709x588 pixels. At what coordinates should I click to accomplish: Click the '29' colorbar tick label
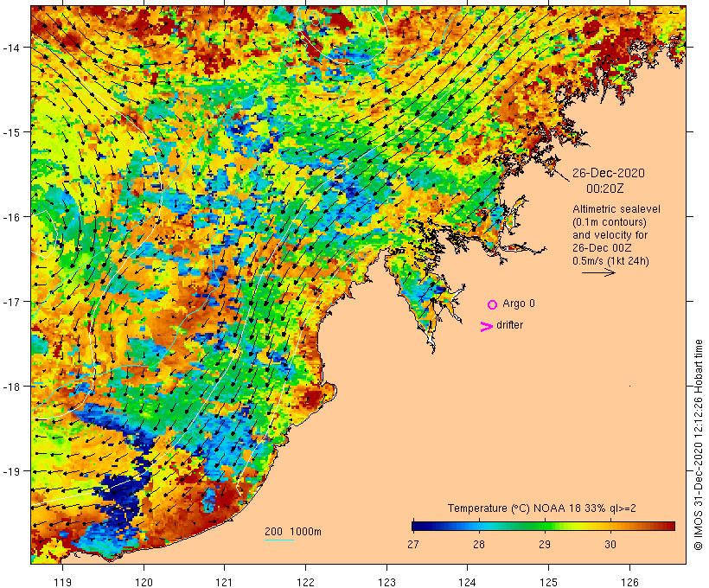pos(545,544)
